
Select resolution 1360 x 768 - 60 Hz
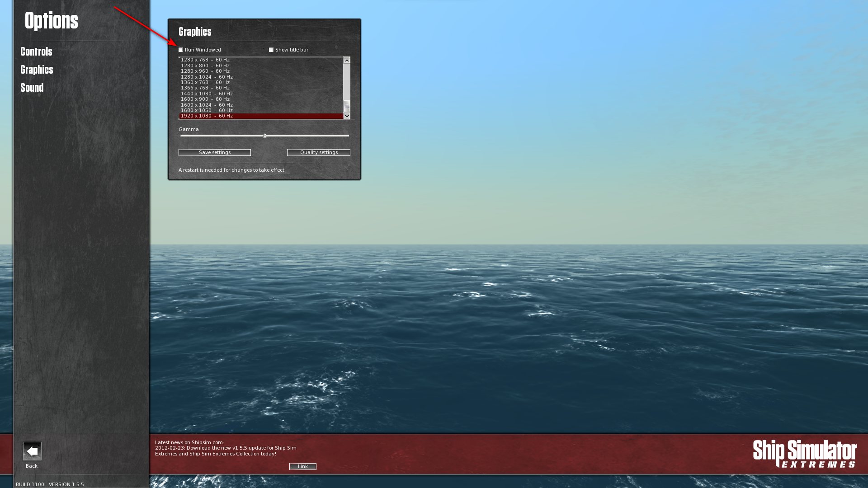coord(261,83)
